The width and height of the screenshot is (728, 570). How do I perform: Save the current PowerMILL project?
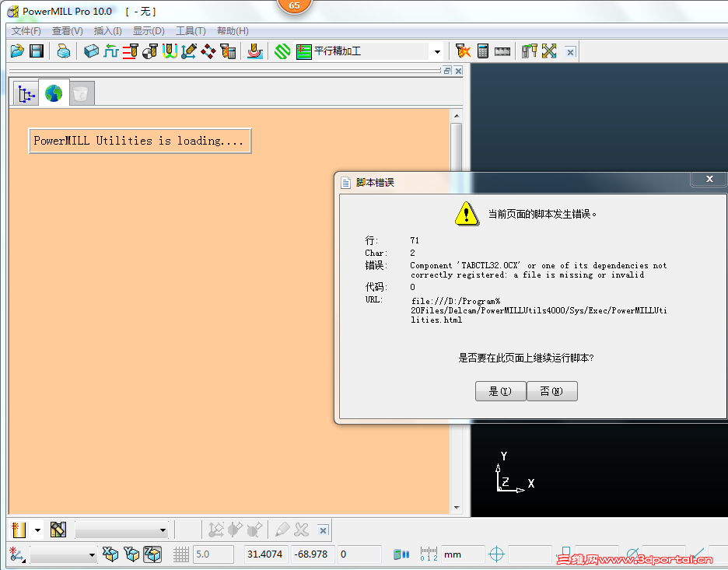36,51
